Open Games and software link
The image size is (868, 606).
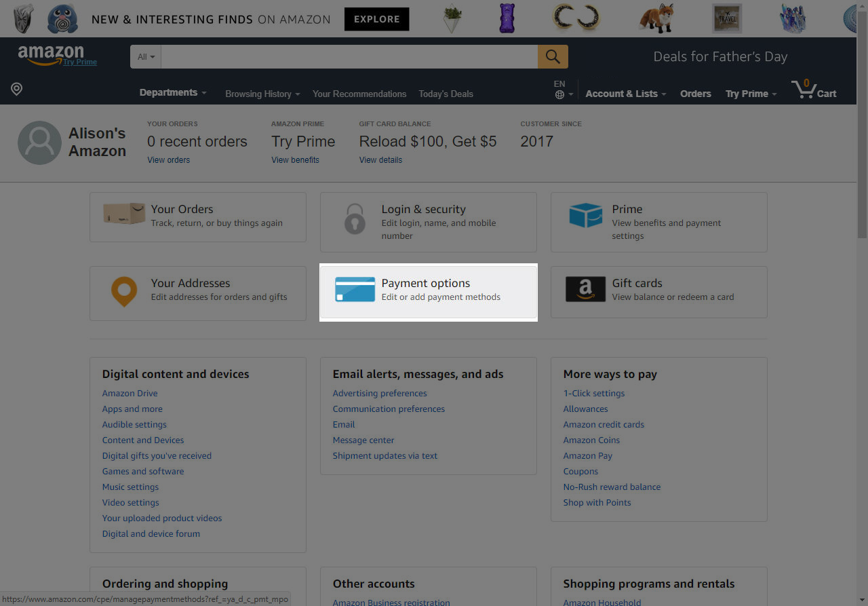pos(143,472)
